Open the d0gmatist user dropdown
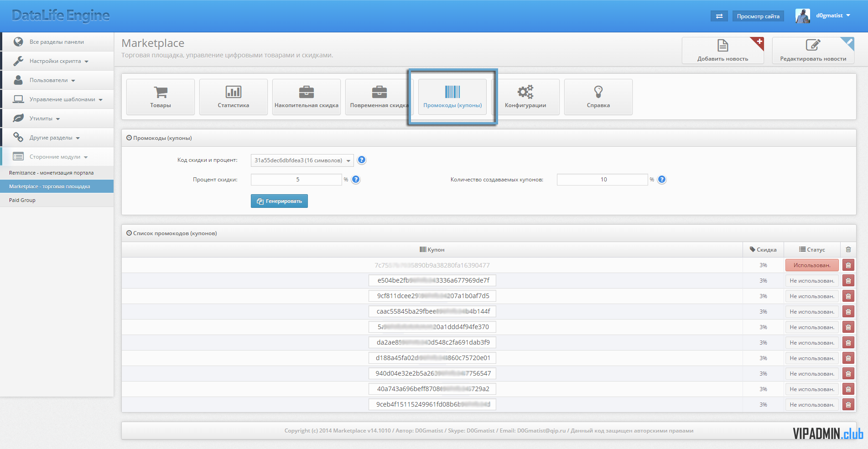The image size is (868, 449). coord(833,15)
